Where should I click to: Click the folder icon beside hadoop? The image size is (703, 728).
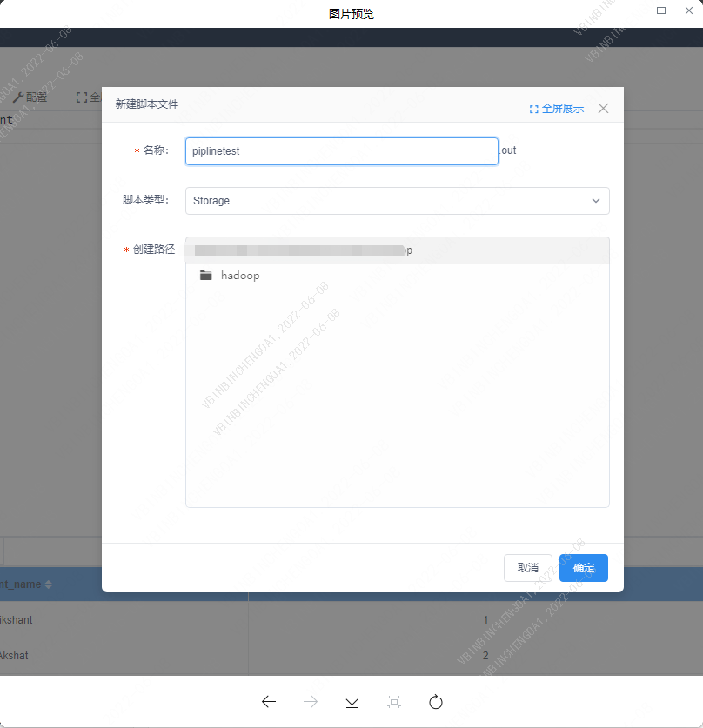tap(206, 276)
